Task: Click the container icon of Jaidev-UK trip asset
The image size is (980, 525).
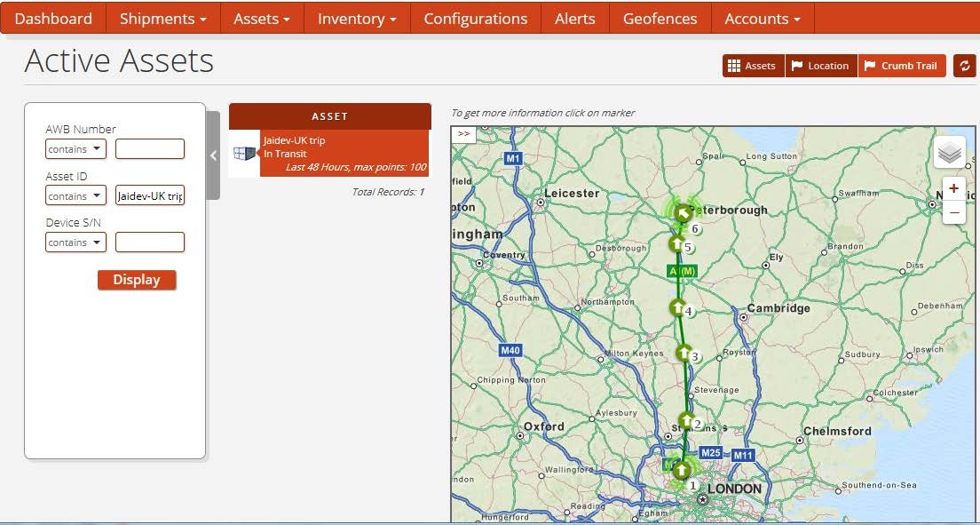Action: tap(244, 154)
